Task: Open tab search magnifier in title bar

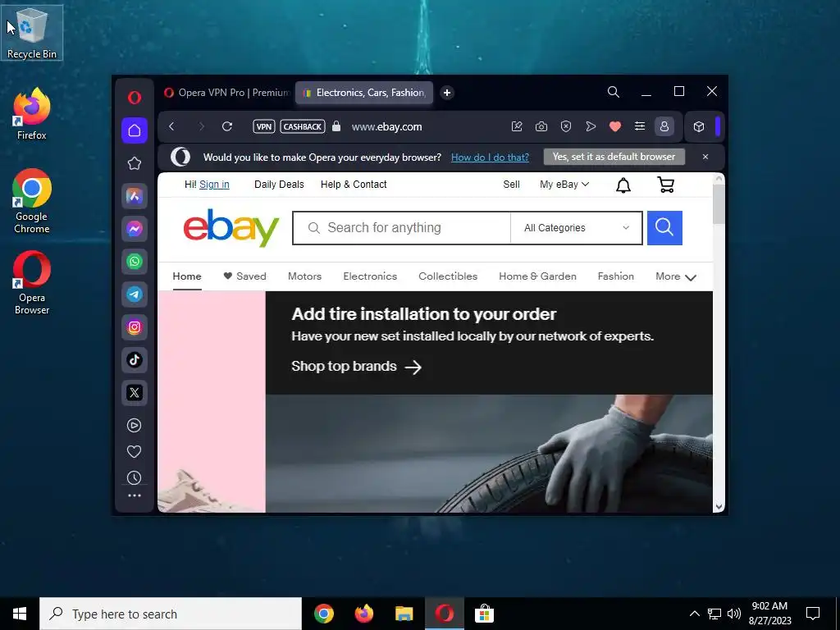Action: [x=614, y=92]
